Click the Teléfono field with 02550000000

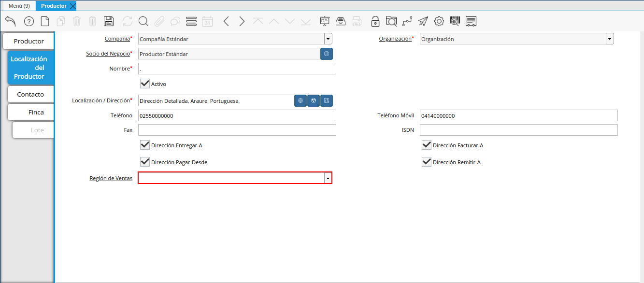(x=237, y=115)
